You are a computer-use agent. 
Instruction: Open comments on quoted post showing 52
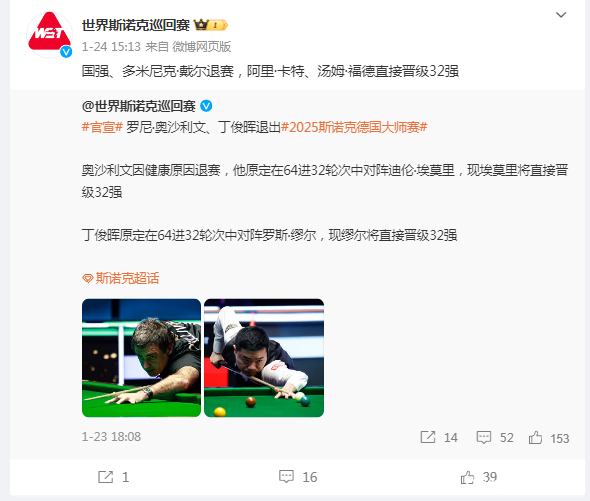495,437
